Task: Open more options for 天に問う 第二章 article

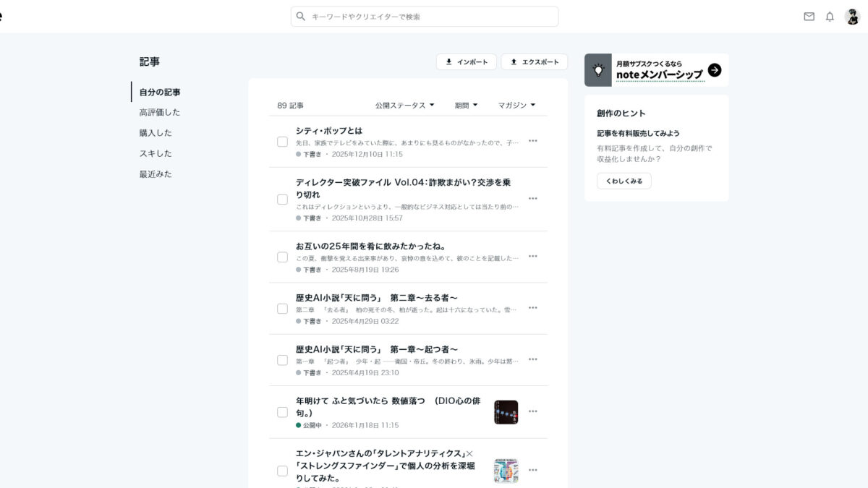Action: [533, 308]
